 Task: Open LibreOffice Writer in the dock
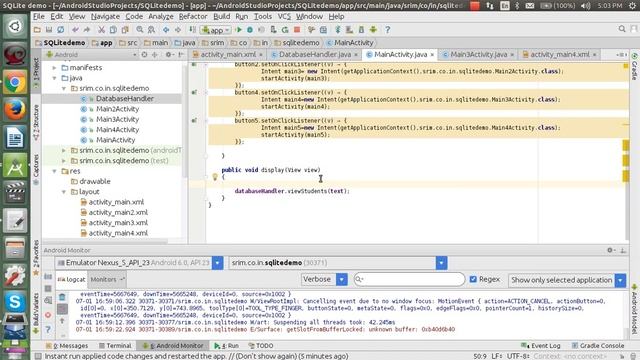pyautogui.click(x=15, y=137)
